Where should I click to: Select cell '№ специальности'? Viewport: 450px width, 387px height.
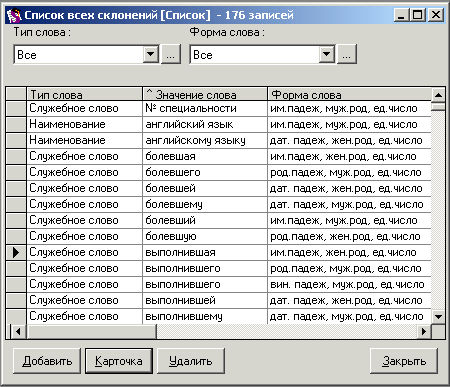(205, 108)
